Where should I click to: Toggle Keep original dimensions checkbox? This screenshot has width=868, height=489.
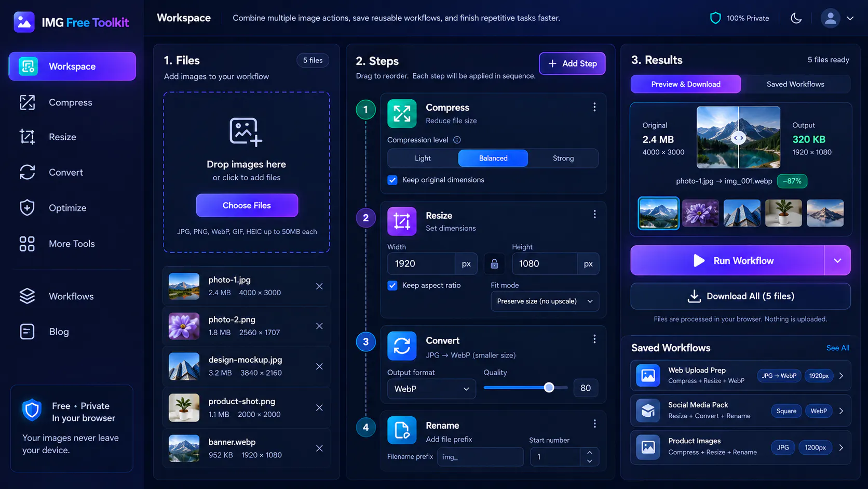[392, 180]
